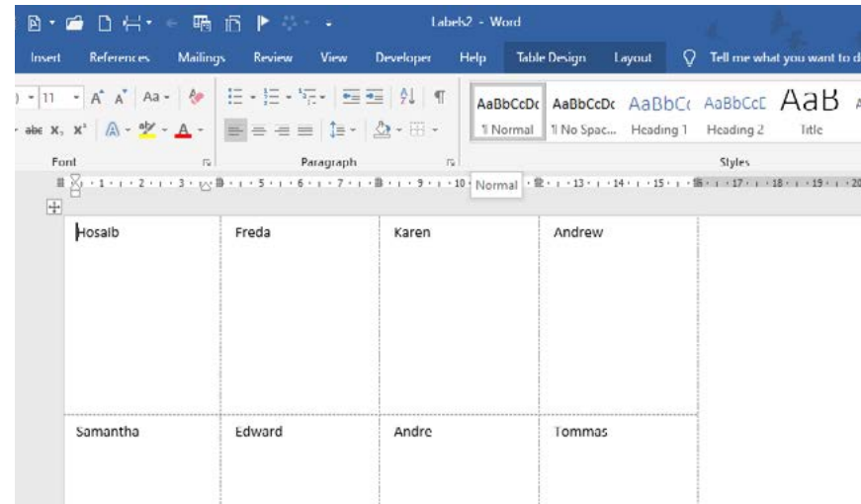Center the paragraph text

(x=259, y=130)
